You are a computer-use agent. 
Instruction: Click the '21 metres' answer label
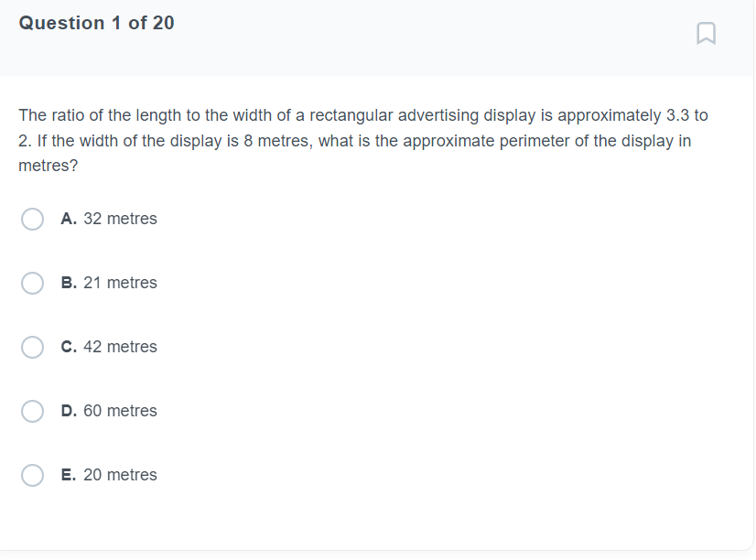[120, 283]
